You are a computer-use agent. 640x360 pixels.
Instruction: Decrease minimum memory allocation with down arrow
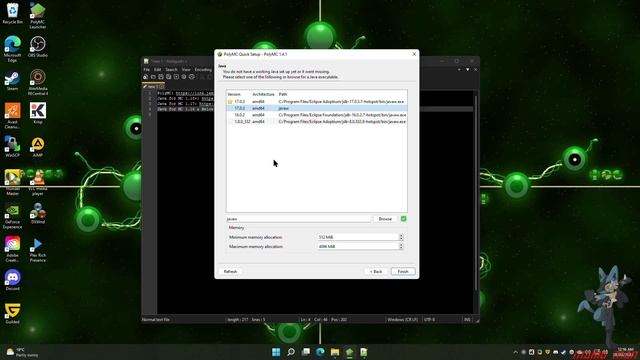[x=401, y=239]
